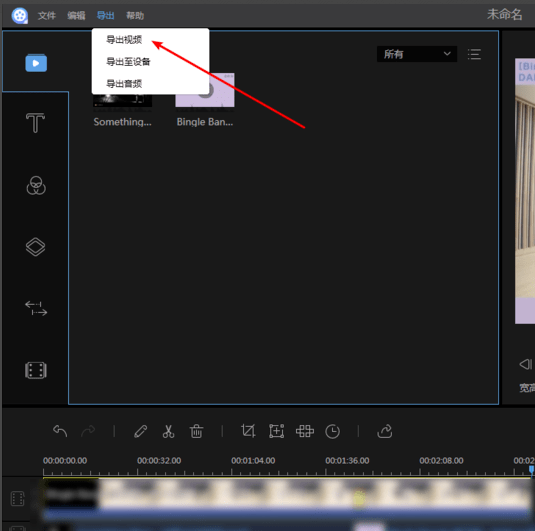535x531 pixels.
Task: Switch media view via list icon
Action: [474, 54]
